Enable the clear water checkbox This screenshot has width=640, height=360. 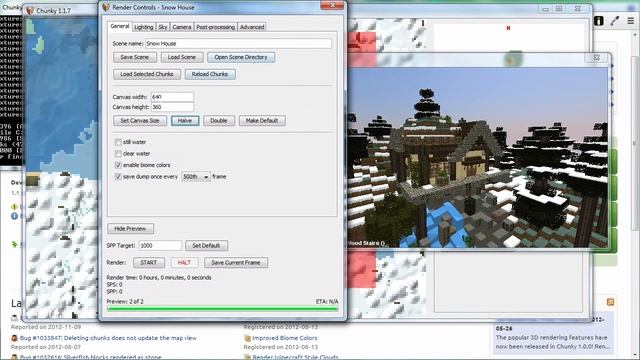pos(118,153)
